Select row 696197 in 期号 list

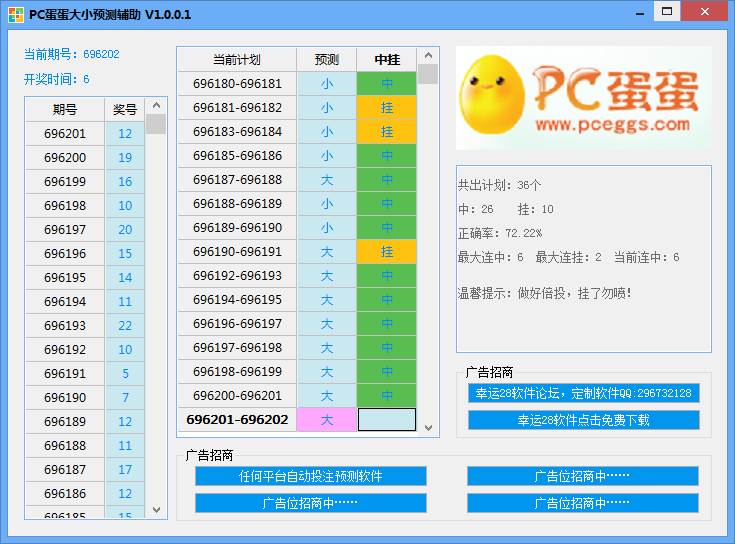85,230
